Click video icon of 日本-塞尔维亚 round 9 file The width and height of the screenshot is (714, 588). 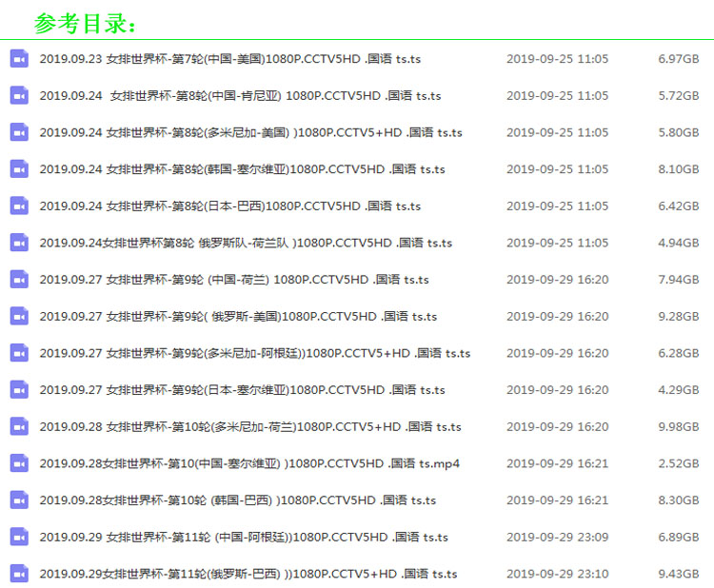(19, 390)
